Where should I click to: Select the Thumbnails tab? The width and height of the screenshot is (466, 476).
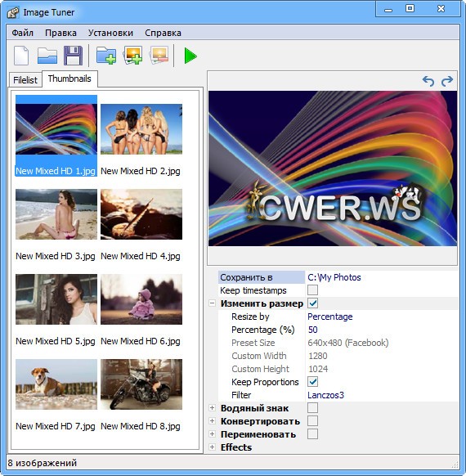pos(69,79)
